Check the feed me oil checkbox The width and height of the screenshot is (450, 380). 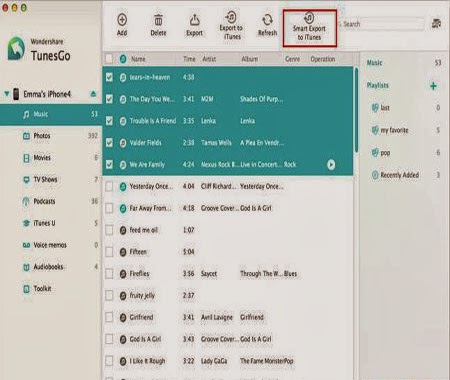[109, 230]
